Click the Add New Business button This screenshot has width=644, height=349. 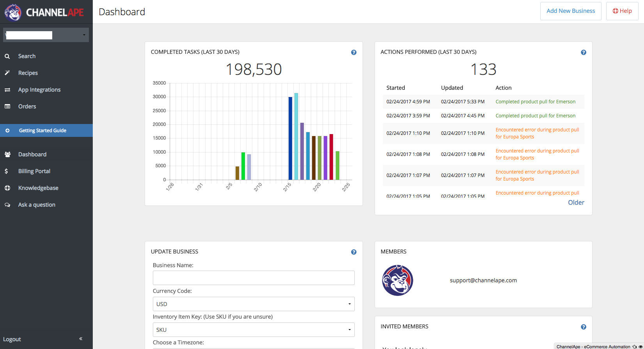coord(570,11)
